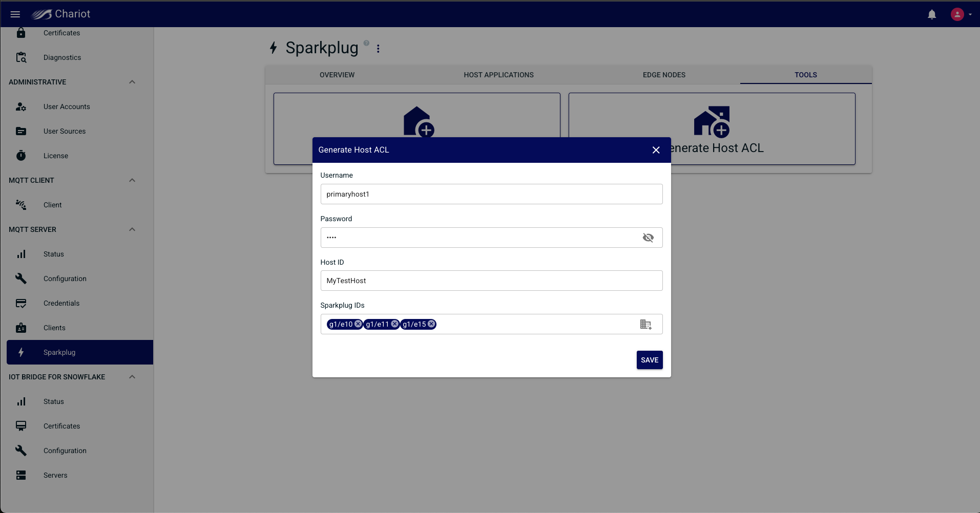The width and height of the screenshot is (980, 513).
Task: Switch to the EDGE NODES tab
Action: click(x=664, y=75)
